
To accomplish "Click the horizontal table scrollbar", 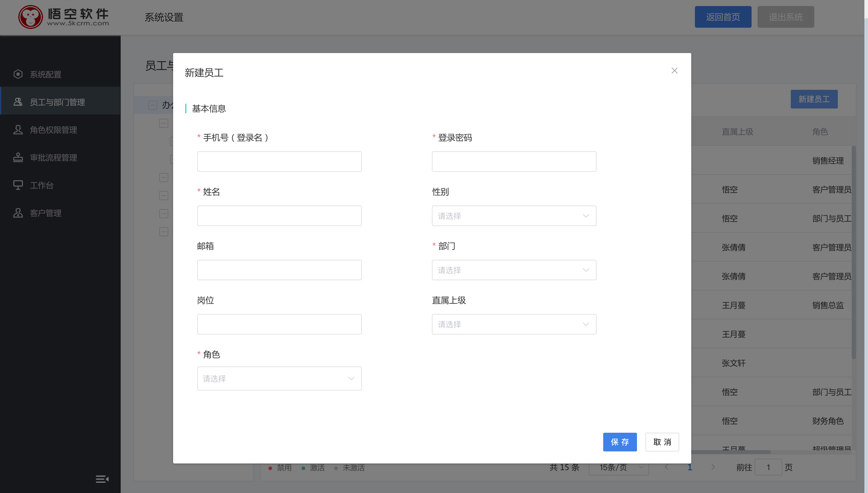I will click(731, 452).
